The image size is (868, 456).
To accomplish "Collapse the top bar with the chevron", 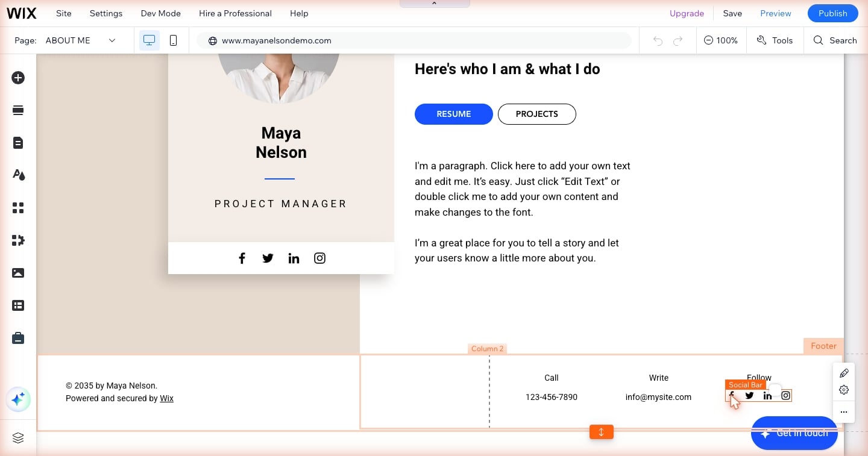I will (435, 4).
